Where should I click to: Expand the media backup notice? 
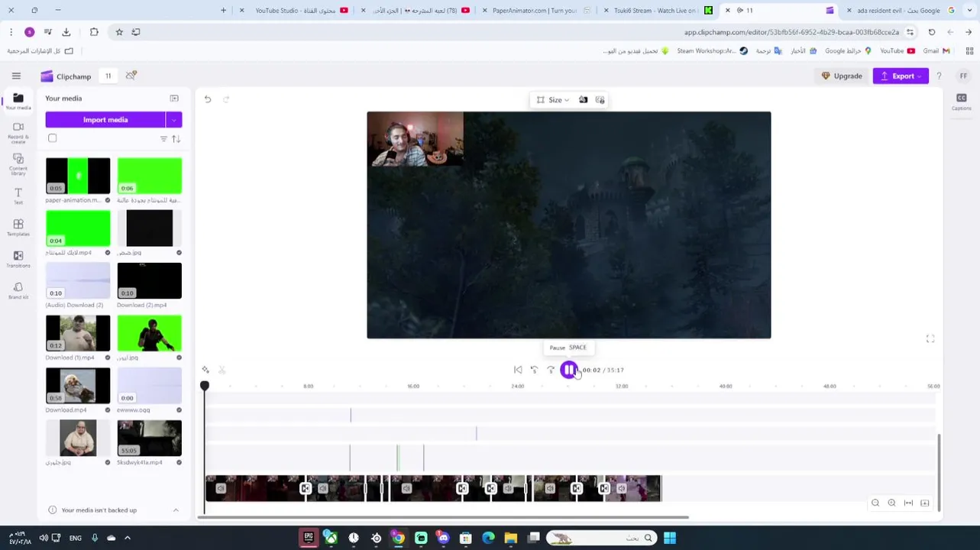176,510
